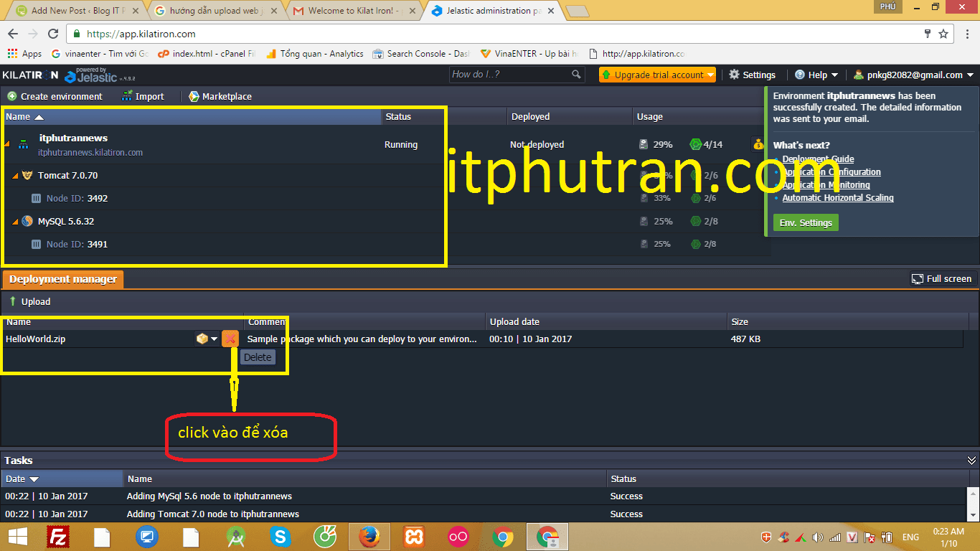Click into the How do I search field
The width and height of the screenshot is (980, 551).
[509, 75]
